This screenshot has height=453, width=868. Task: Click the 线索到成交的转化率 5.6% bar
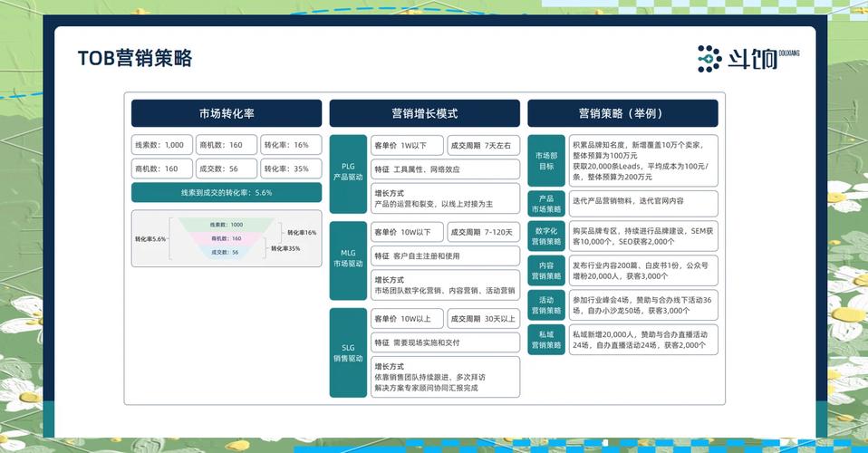pos(226,192)
